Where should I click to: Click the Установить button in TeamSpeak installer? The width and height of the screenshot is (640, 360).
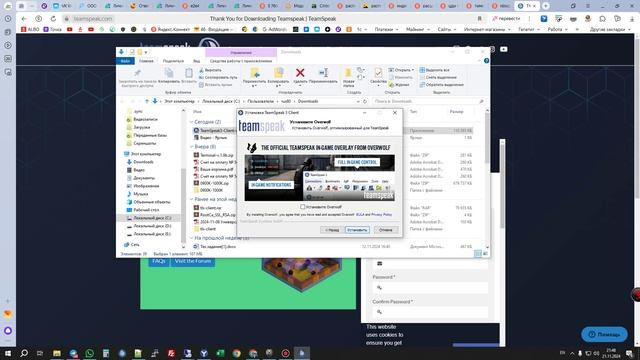[x=357, y=230]
